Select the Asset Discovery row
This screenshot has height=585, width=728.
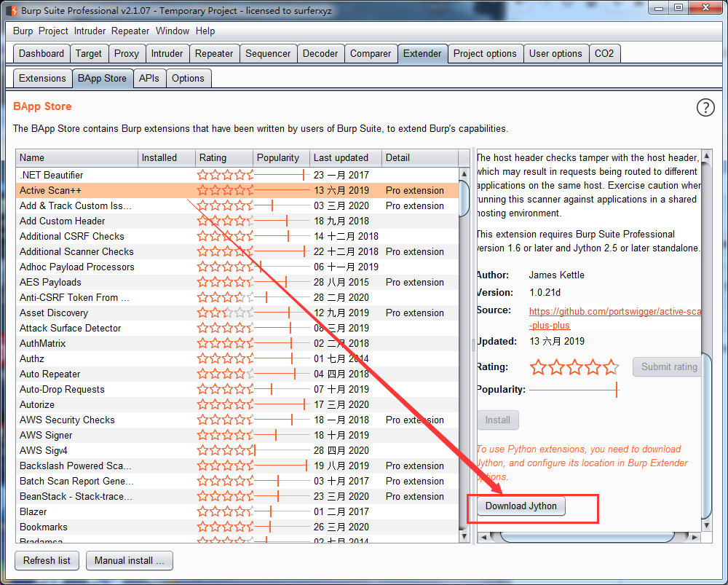(237, 313)
